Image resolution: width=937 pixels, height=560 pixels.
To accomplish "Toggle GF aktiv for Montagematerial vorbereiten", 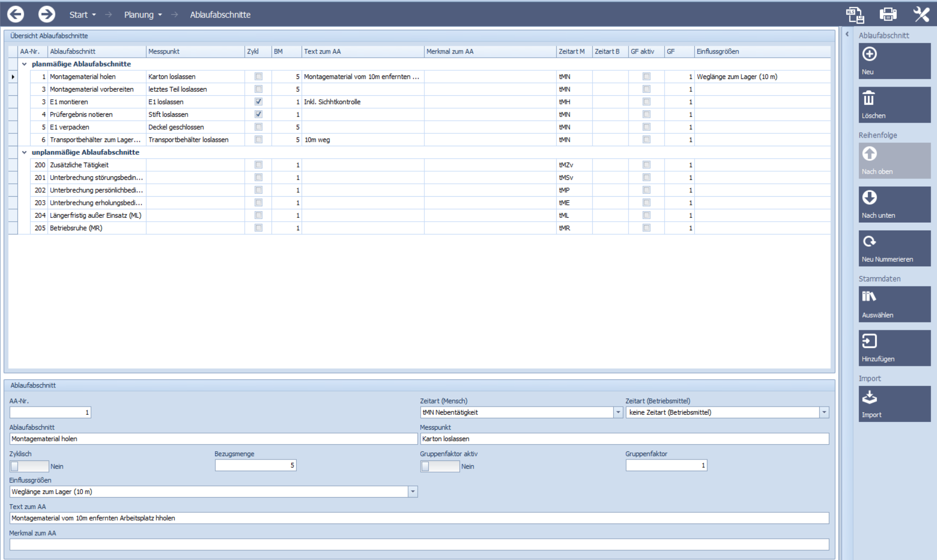I will 646,89.
